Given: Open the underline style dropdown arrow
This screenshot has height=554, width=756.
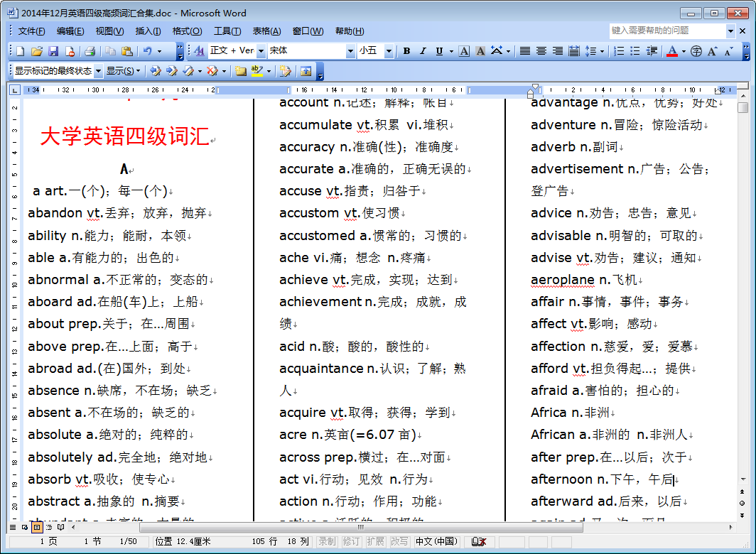Looking at the screenshot, I should [451, 51].
